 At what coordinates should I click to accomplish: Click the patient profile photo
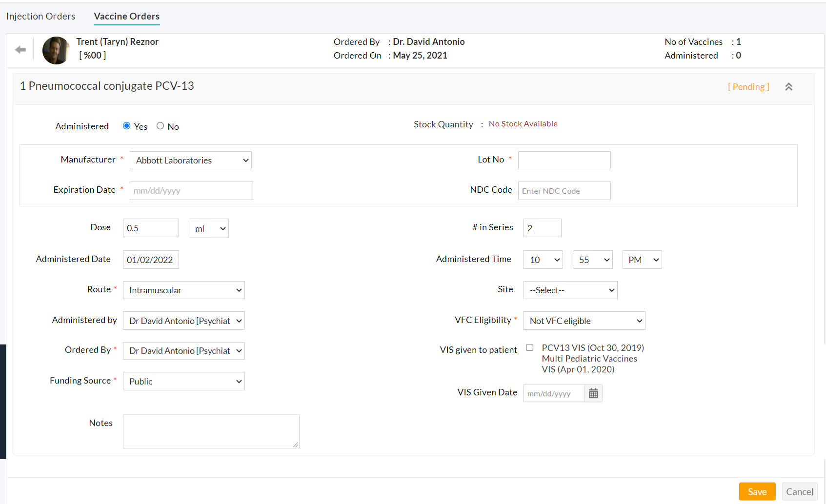coord(56,50)
